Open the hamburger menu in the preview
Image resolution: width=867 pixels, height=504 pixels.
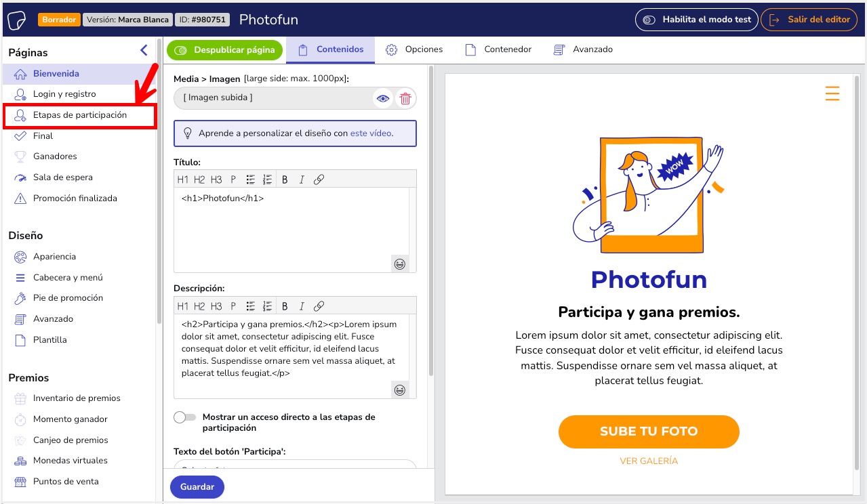[832, 93]
